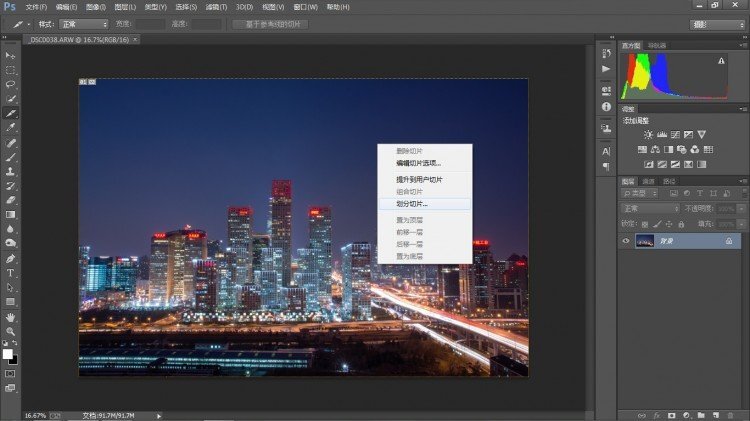
Task: Select the Pen tool in toolbar
Action: 11,258
